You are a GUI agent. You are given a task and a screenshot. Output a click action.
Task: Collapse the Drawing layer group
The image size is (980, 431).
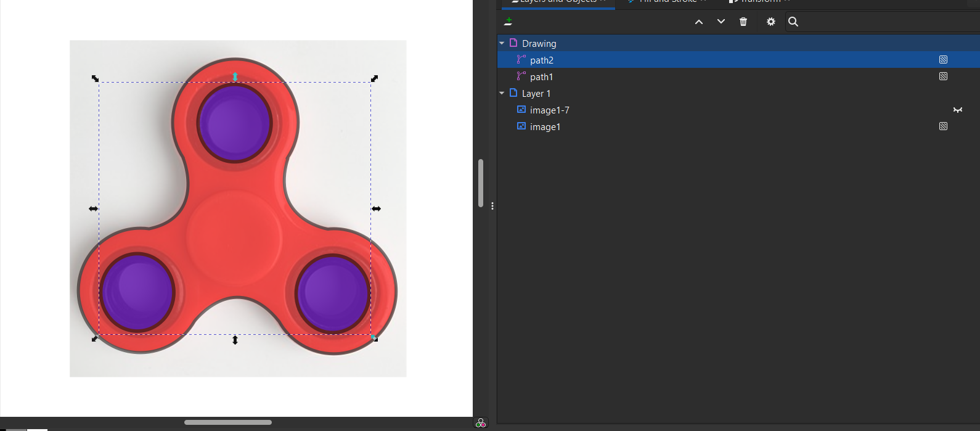502,43
